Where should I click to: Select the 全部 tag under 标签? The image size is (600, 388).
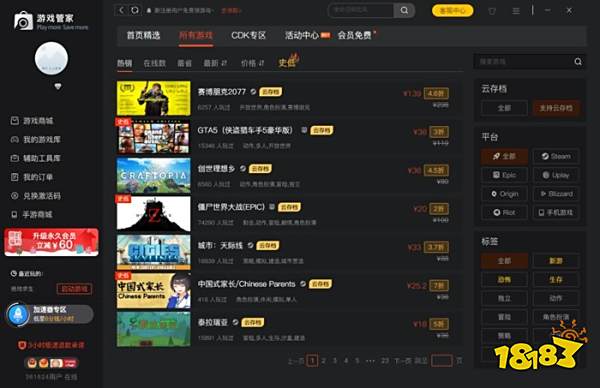point(504,261)
